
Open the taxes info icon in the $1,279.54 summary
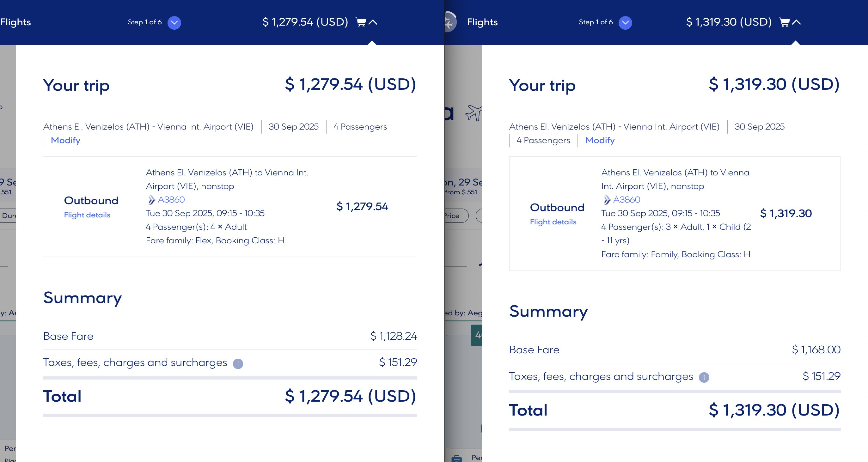(238, 364)
